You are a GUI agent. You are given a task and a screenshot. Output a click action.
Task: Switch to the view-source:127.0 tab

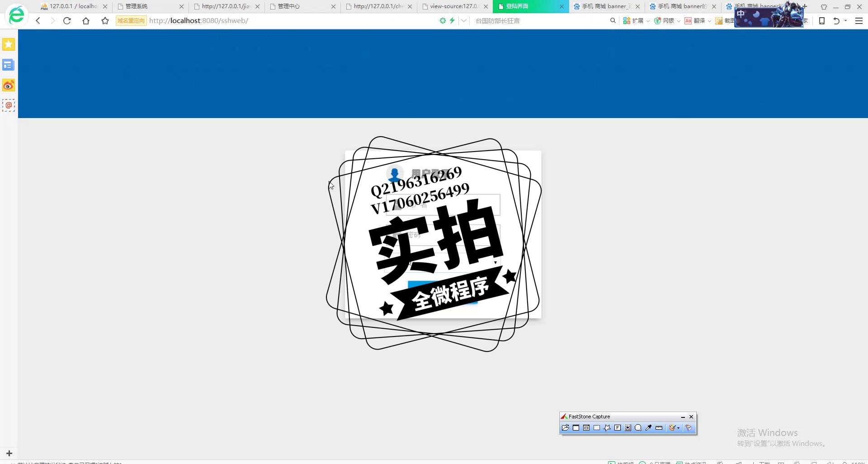454,6
